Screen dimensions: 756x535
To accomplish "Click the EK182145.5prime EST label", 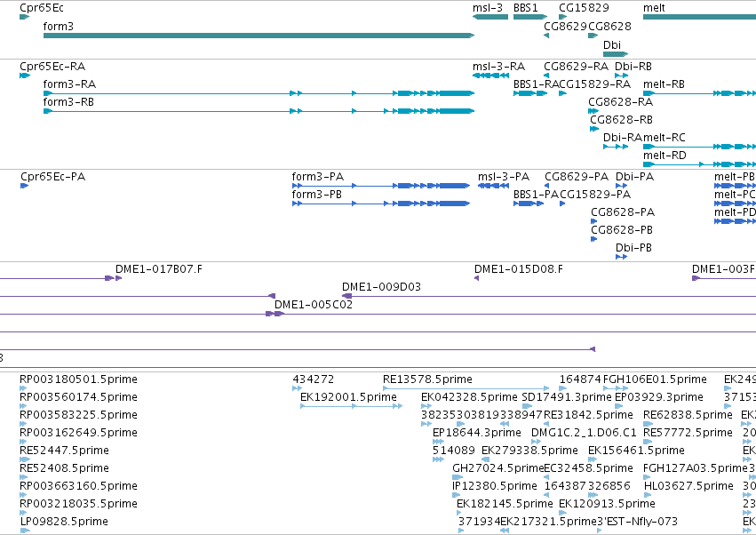I will 505,504.
